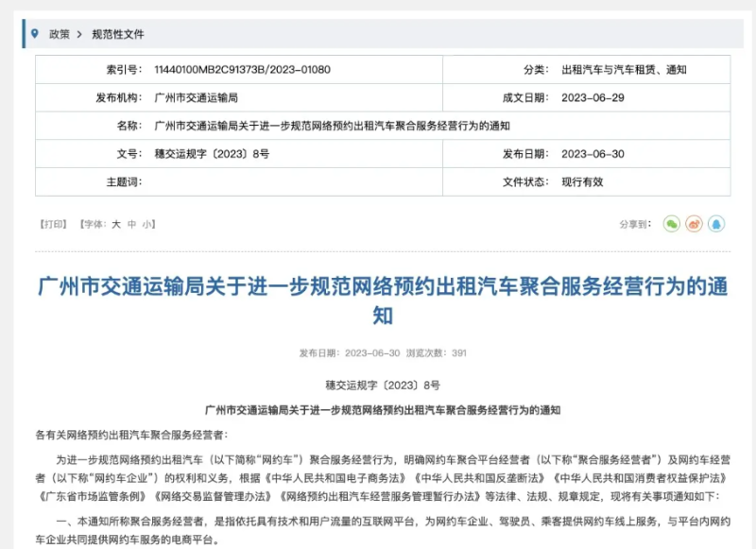Click the centered 穗交运规字〔2023〕8号 line above body
Screen dimensions: 756x549
383,386
